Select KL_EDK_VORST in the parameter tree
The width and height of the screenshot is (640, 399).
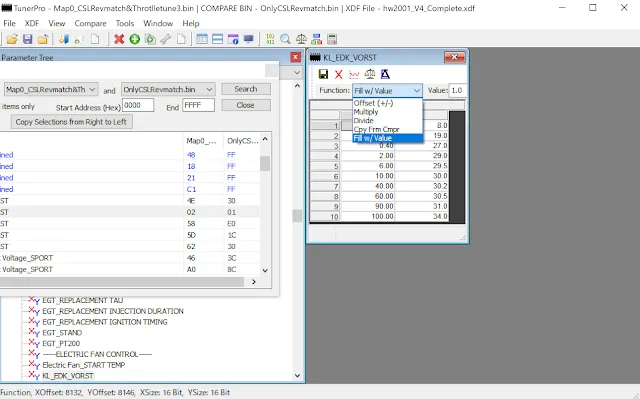(68, 376)
